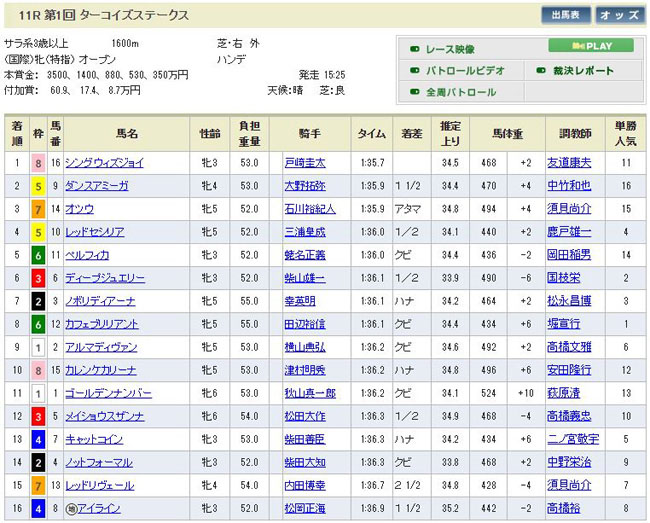Click the 裁決レポート bullet icon
The height and width of the screenshot is (523, 650).
[x=541, y=71]
